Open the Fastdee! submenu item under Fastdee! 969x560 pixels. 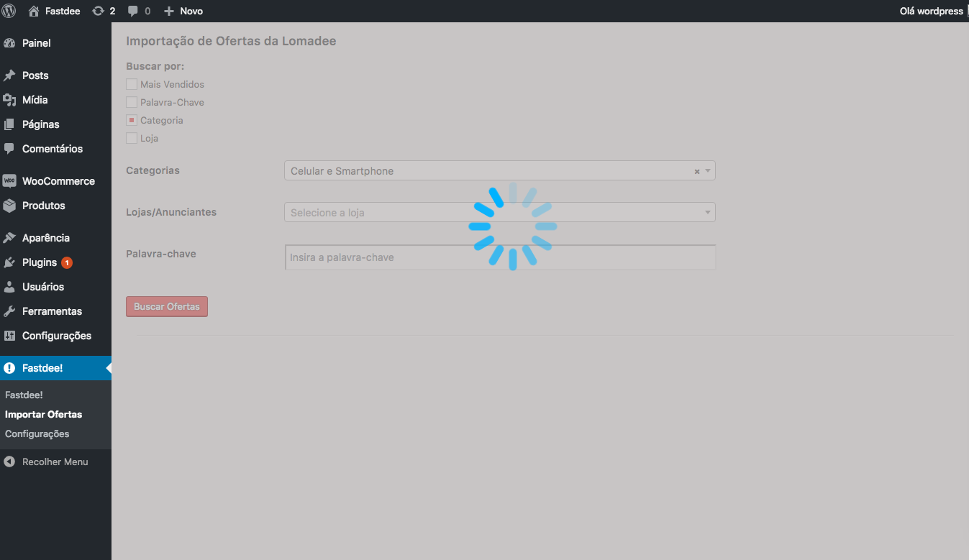24,395
